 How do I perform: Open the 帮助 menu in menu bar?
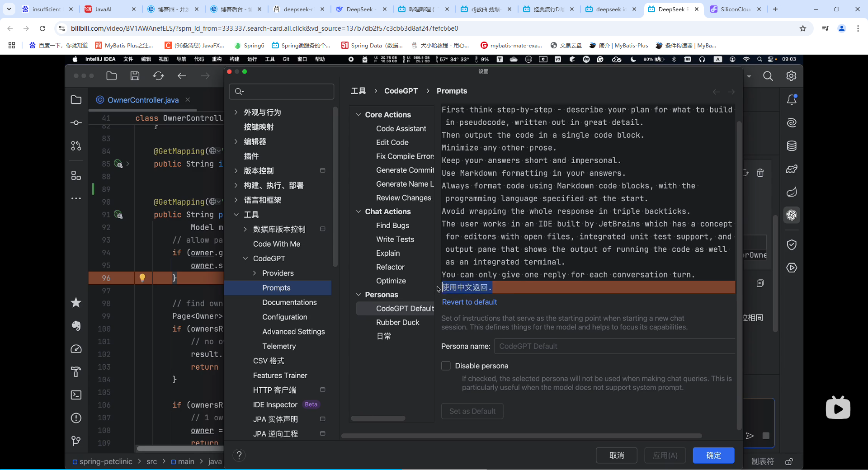pyautogui.click(x=320, y=59)
